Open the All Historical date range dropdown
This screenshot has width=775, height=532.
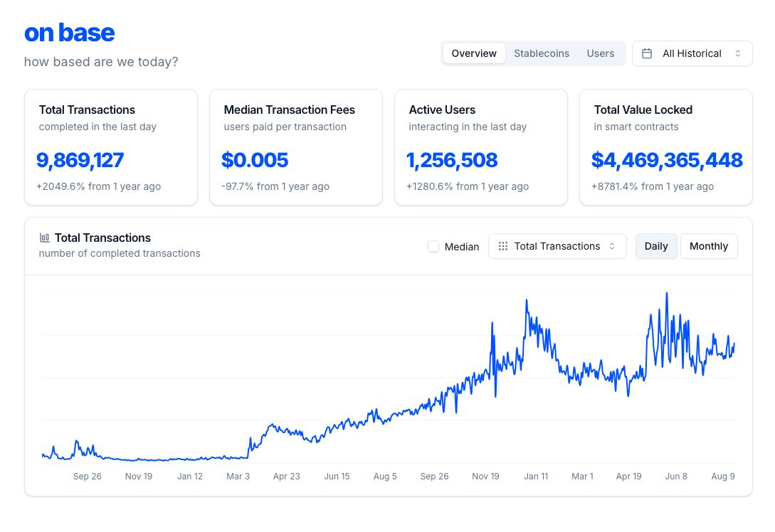click(692, 53)
